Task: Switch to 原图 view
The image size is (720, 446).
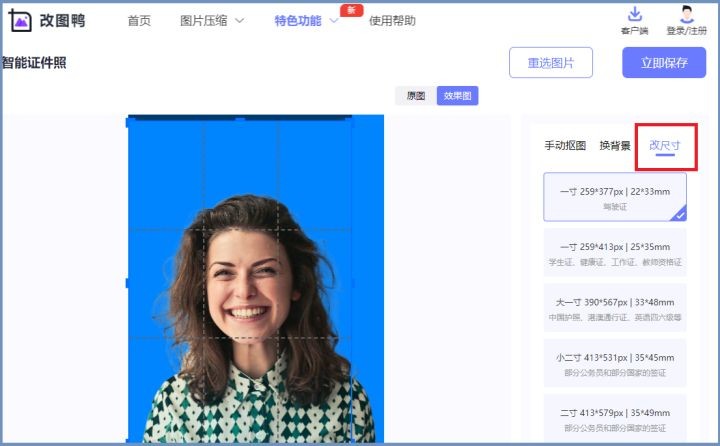Action: (415, 96)
